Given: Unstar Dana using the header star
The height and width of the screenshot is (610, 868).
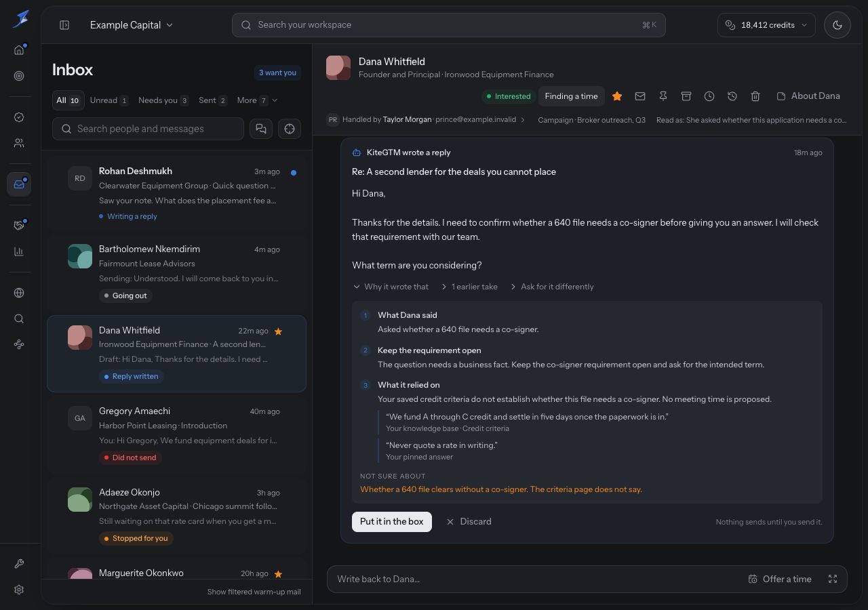Looking at the screenshot, I should pyautogui.click(x=617, y=96).
